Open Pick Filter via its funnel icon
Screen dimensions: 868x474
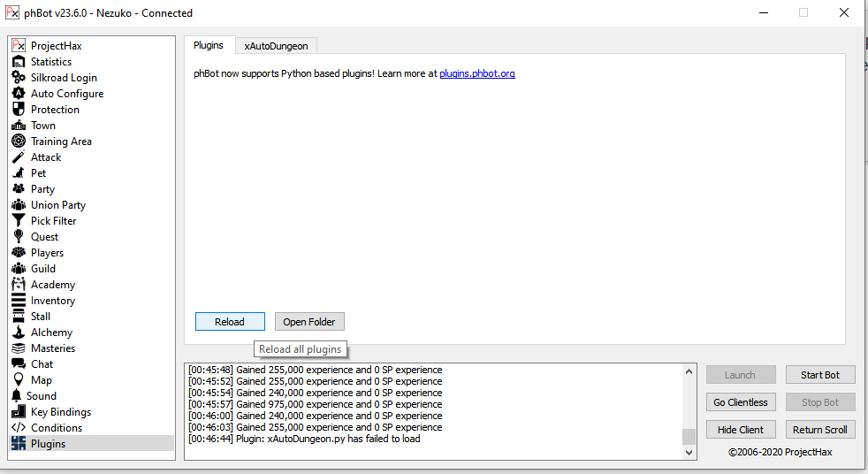pyautogui.click(x=18, y=221)
